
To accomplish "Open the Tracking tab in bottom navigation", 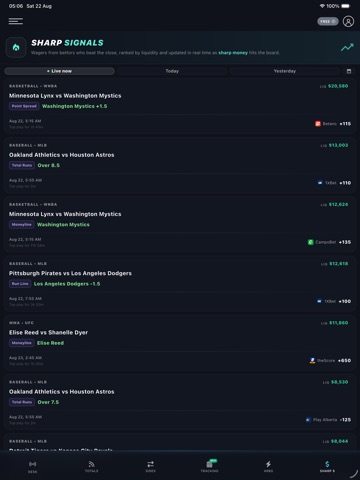I will pyautogui.click(x=209, y=467).
